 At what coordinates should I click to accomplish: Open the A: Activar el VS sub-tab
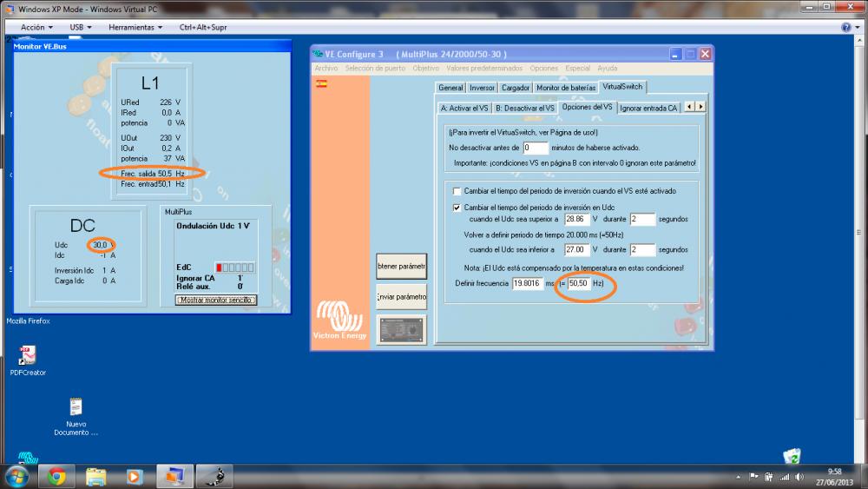pyautogui.click(x=464, y=108)
